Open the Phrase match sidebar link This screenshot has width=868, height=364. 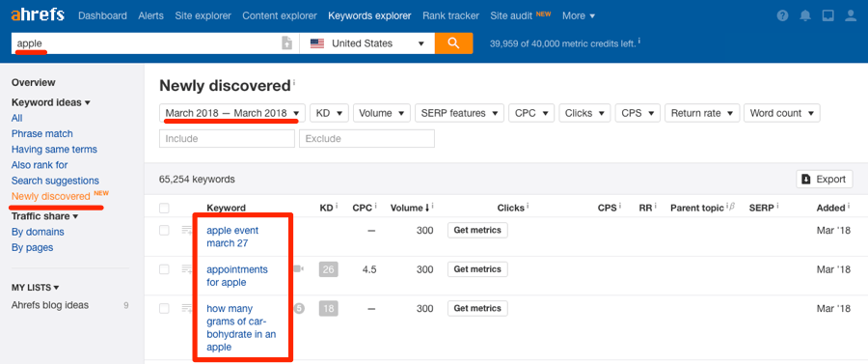point(42,133)
